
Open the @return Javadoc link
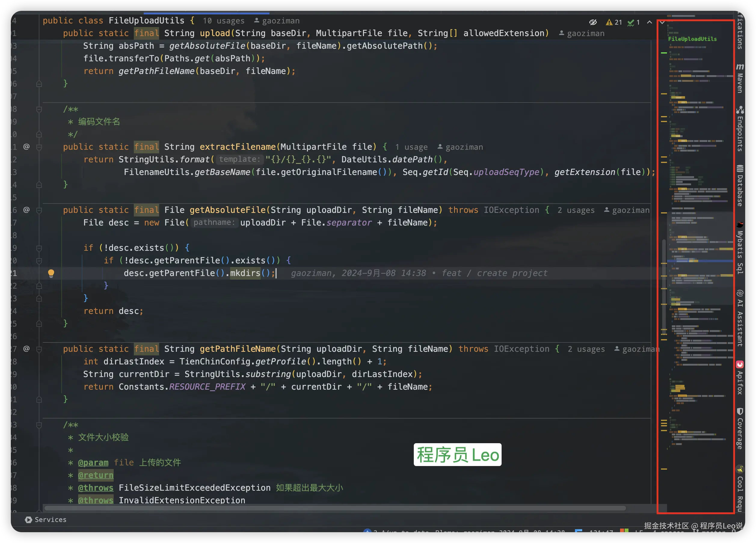pyautogui.click(x=96, y=475)
